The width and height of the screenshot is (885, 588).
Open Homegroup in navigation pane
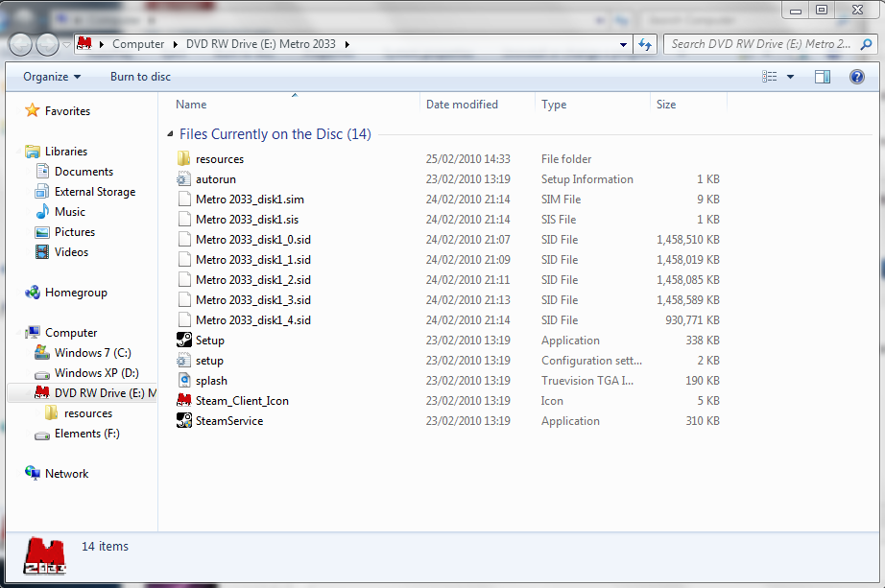[76, 293]
